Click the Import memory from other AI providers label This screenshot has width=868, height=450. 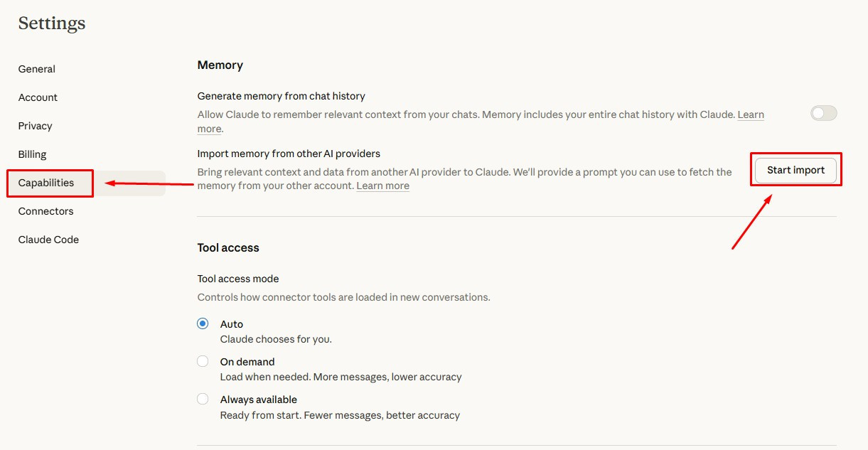289,153
